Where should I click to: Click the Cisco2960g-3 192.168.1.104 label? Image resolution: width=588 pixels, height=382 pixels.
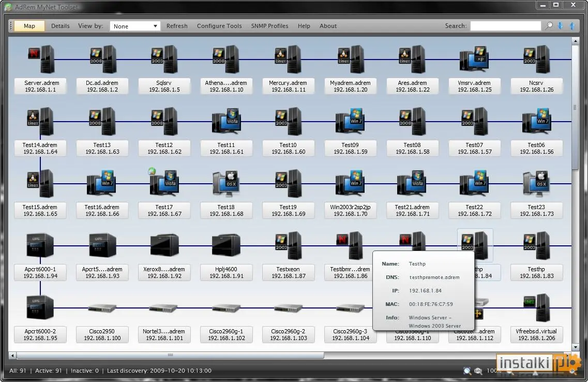(350, 335)
